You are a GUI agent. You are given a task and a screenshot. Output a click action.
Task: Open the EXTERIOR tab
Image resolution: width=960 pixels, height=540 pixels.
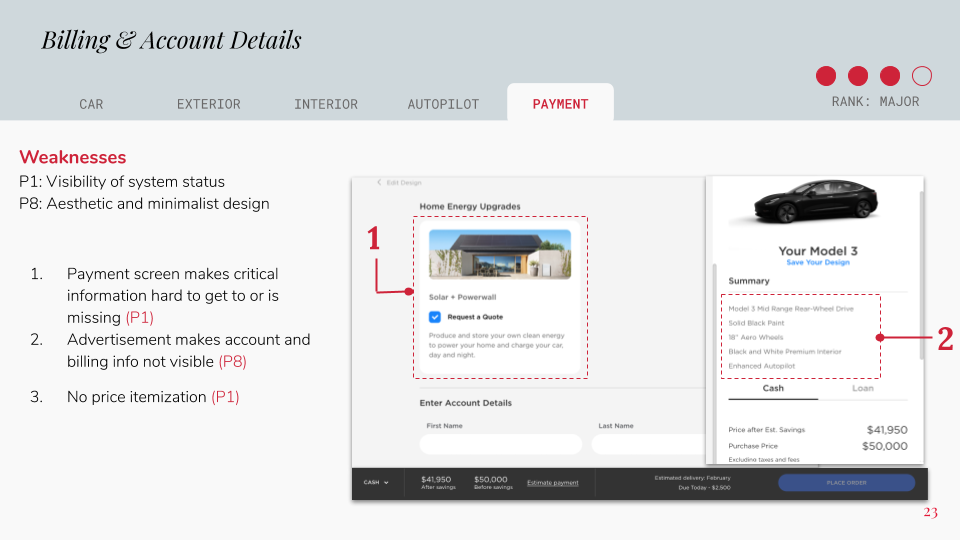click(x=209, y=104)
